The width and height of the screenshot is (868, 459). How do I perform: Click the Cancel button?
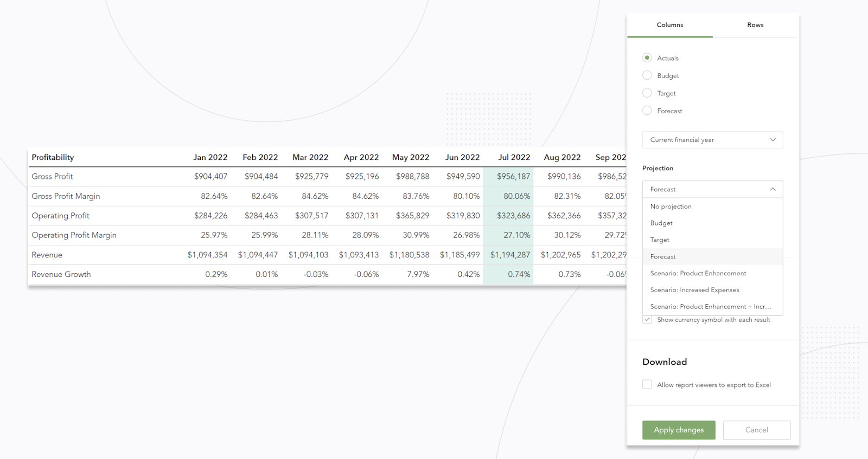pyautogui.click(x=757, y=430)
